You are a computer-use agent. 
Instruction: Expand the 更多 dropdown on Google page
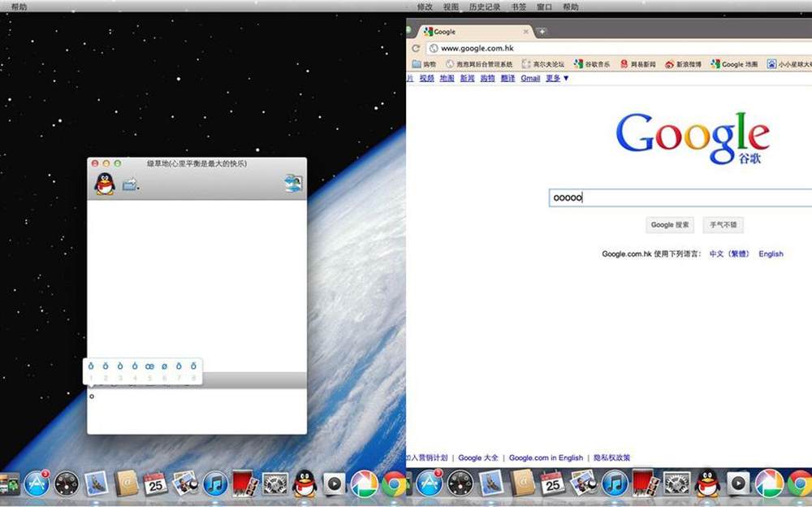pos(557,78)
